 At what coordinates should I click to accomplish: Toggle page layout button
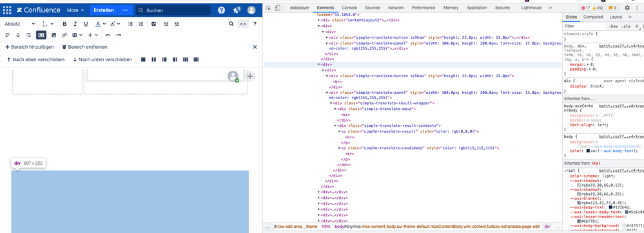tap(41, 35)
